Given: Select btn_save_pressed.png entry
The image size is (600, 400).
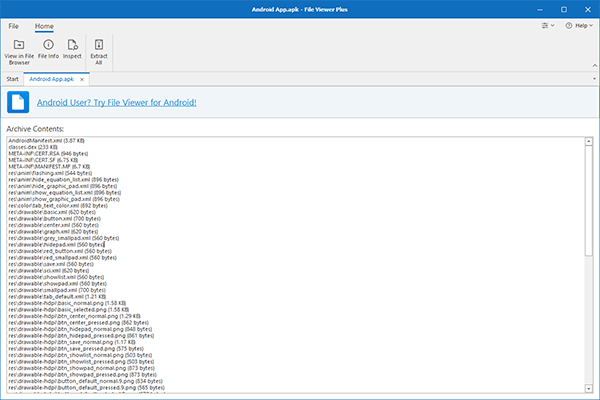Looking at the screenshot, I should click(76, 349).
